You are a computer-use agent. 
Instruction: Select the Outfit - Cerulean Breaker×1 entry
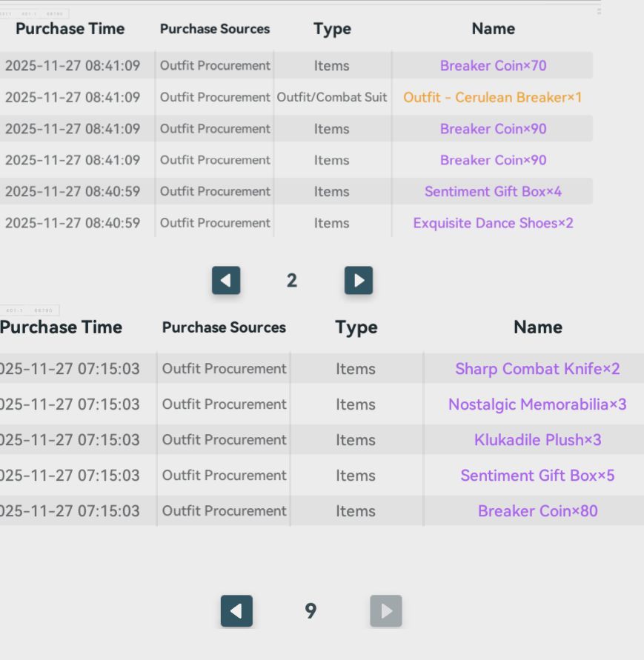coord(492,97)
